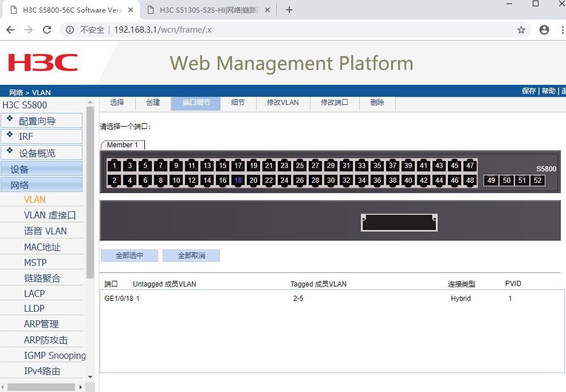Open the 修改VLAN tab

[x=283, y=103]
